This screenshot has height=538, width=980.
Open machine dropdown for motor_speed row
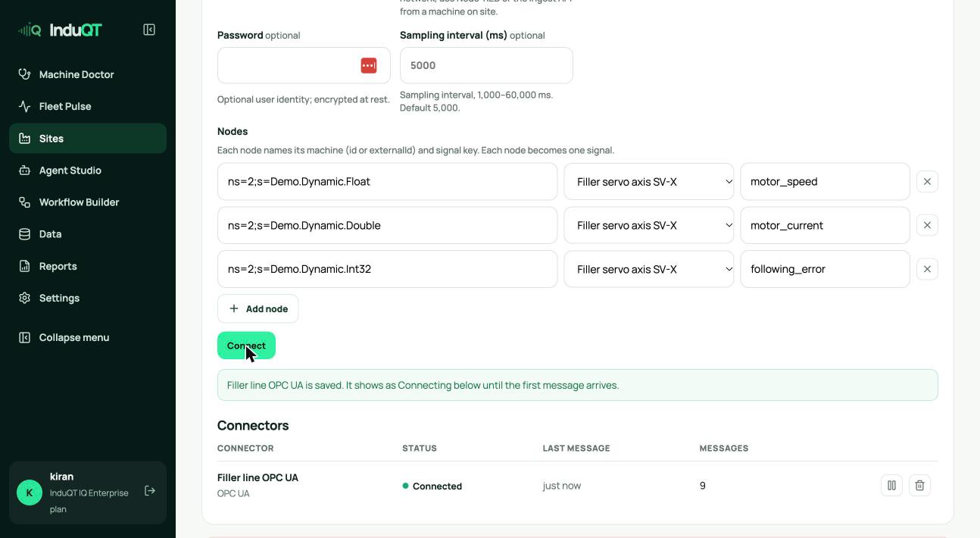pyautogui.click(x=649, y=181)
